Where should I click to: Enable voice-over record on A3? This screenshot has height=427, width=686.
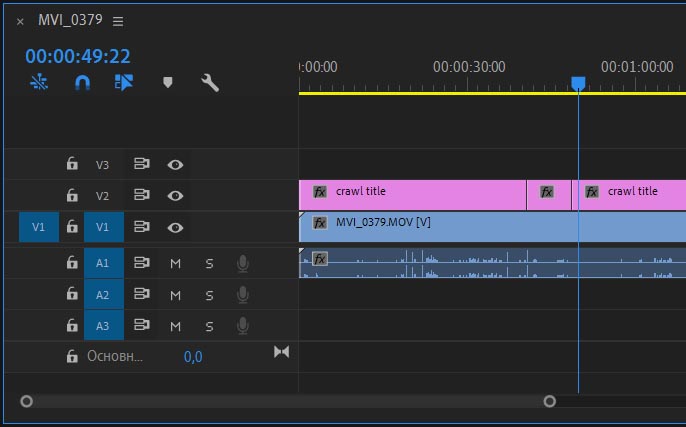pyautogui.click(x=243, y=326)
